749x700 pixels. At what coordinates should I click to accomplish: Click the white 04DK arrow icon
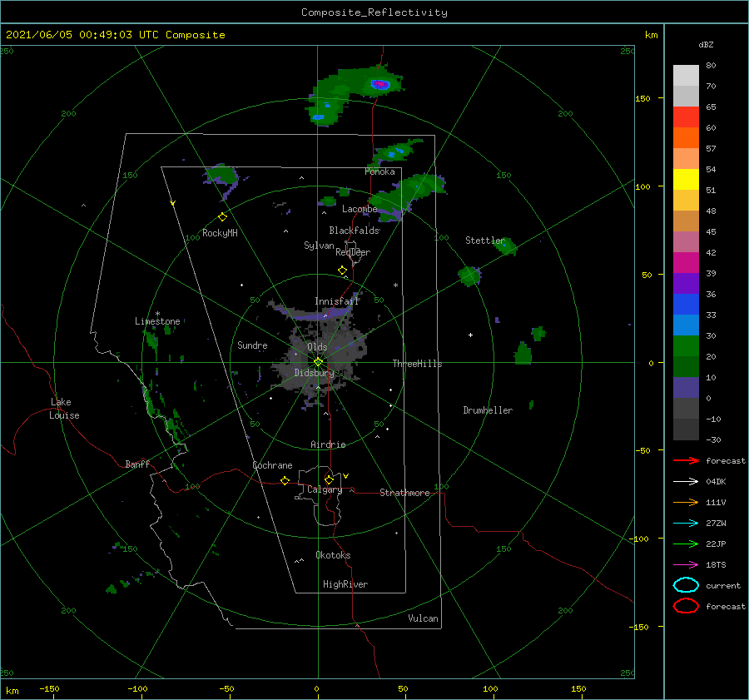click(686, 481)
